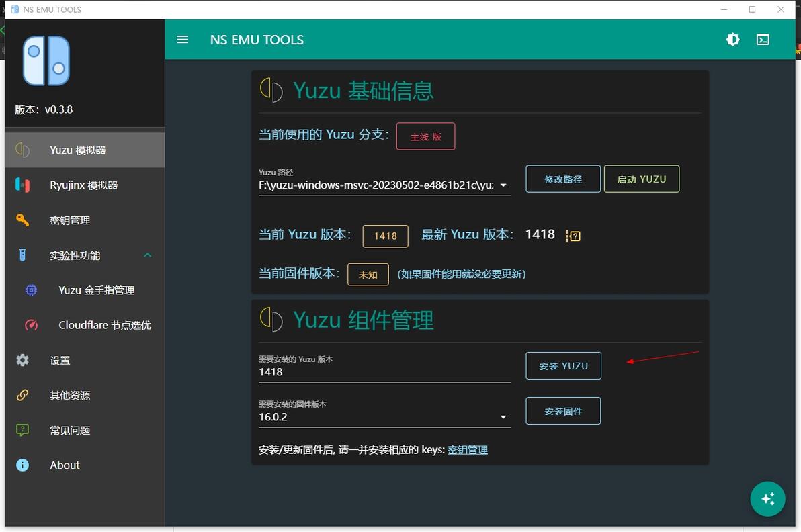This screenshot has height=532, width=801.
Task: Click the 启动 YUZU button
Action: [x=642, y=179]
